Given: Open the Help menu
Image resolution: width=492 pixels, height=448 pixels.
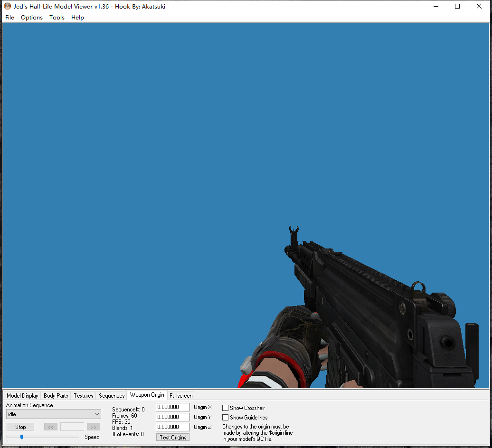Looking at the screenshot, I should [x=77, y=17].
